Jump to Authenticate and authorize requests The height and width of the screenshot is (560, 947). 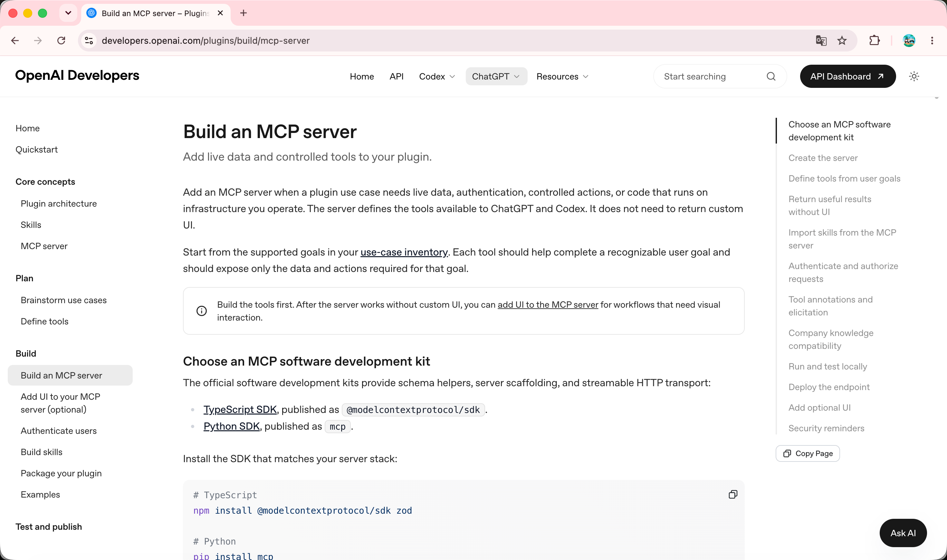pos(843,273)
